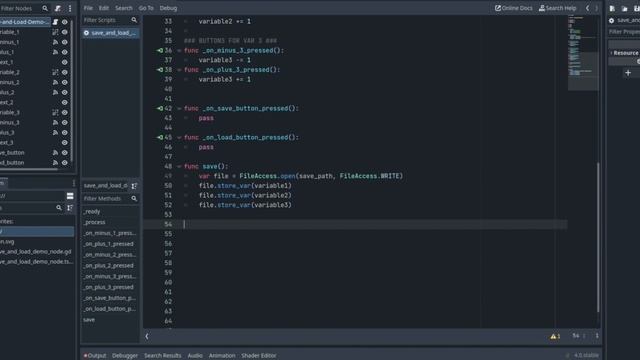The width and height of the screenshot is (640, 360).
Task: Jump to the _ready method in the list
Action: click(92, 212)
